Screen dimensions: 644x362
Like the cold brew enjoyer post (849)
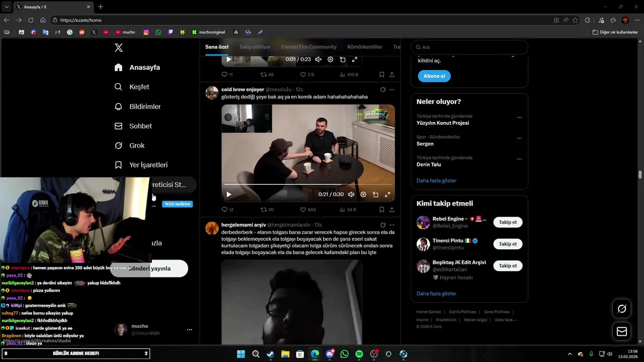[308, 210]
